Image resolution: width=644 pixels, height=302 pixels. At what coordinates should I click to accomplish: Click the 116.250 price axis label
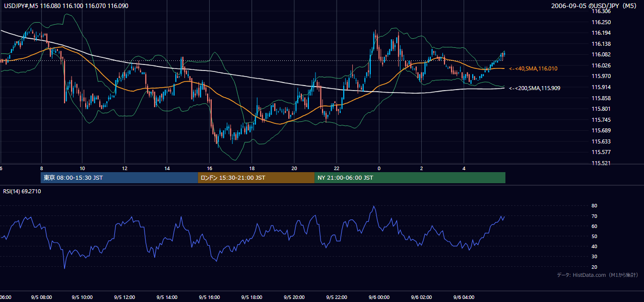click(x=602, y=22)
